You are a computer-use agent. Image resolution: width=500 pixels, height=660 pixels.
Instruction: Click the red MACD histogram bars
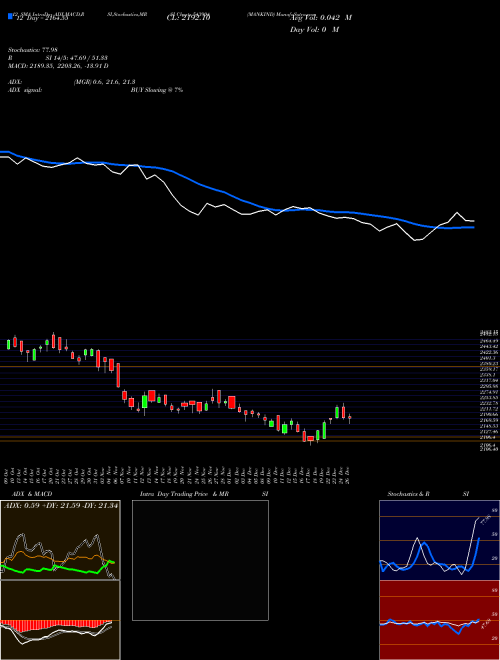pyautogui.click(x=55, y=625)
